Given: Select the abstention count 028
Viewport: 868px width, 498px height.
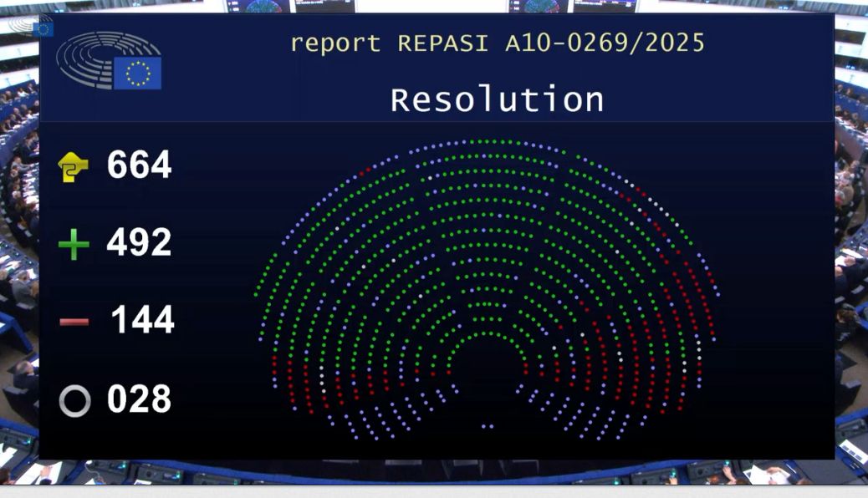Looking at the screenshot, I should tap(139, 399).
